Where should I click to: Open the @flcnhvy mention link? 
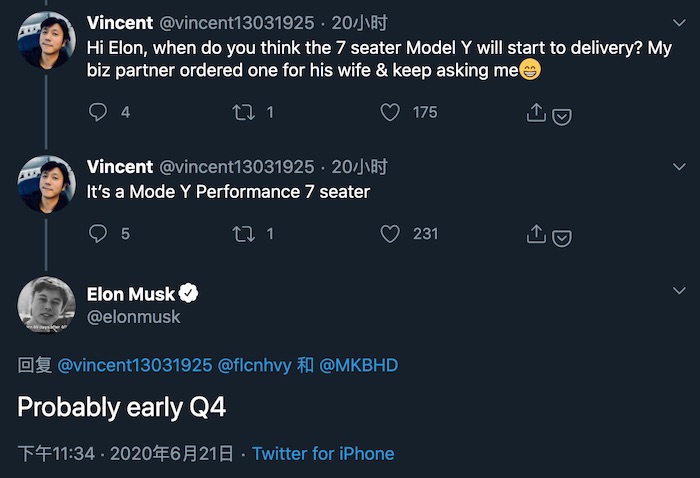(x=255, y=365)
